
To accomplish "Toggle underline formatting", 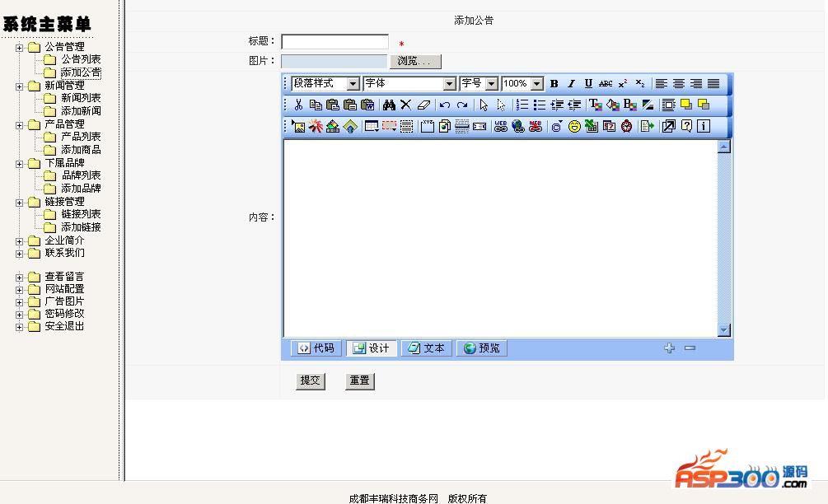I will tap(588, 83).
